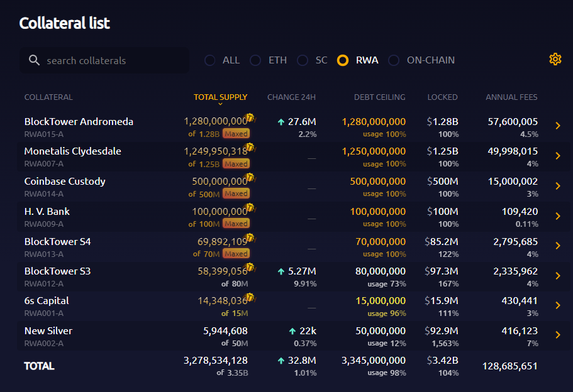
Task: Open the settings gear icon
Action: [x=555, y=59]
